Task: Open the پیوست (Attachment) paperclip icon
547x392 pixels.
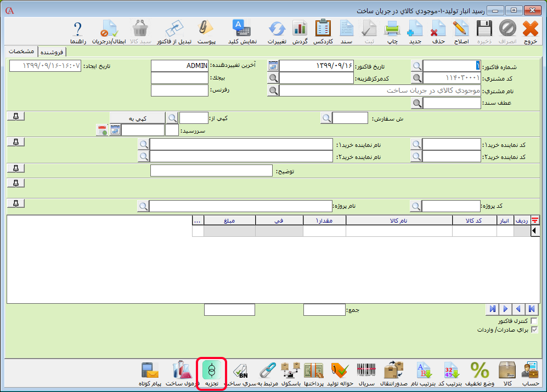Action: (x=206, y=32)
